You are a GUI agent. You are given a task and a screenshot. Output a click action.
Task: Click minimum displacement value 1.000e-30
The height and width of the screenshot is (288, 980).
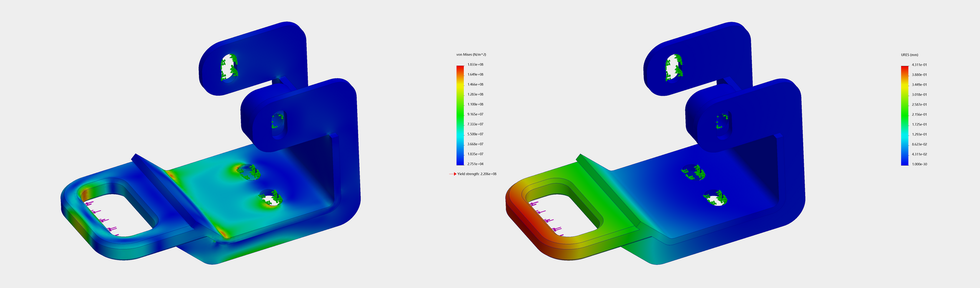pos(920,164)
